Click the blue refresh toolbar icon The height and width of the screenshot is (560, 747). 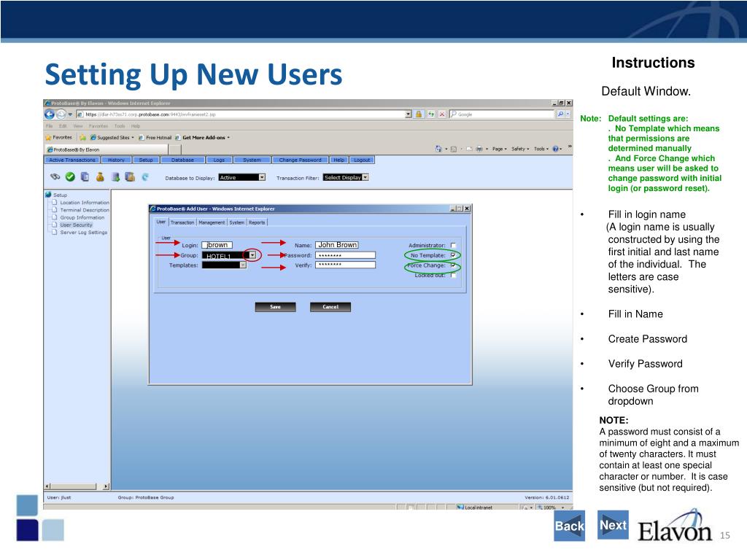[145, 176]
